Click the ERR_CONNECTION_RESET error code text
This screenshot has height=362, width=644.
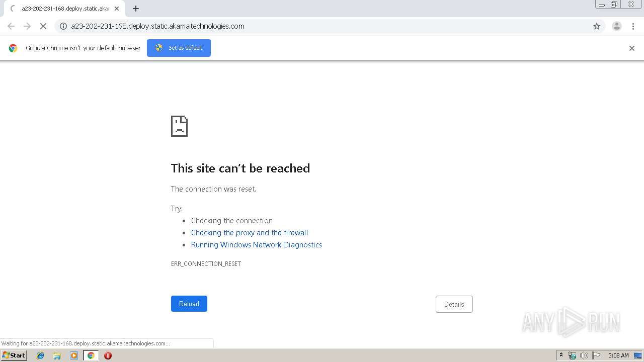[206, 264]
